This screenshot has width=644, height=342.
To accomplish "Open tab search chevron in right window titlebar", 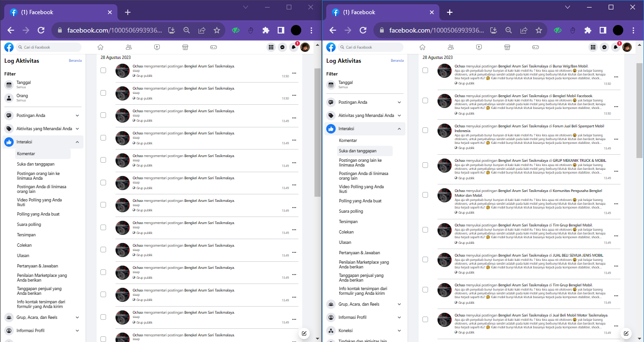I will coord(568,7).
